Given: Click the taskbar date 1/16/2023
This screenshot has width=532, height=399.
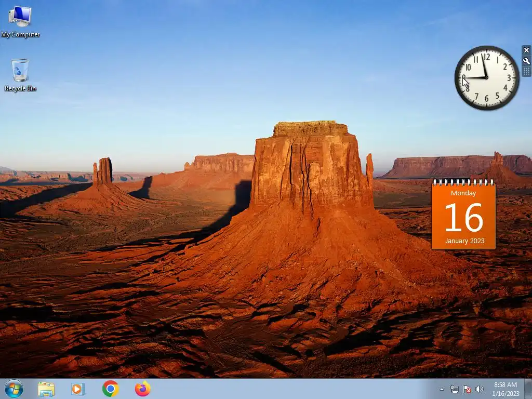Looking at the screenshot, I should 506,394.
